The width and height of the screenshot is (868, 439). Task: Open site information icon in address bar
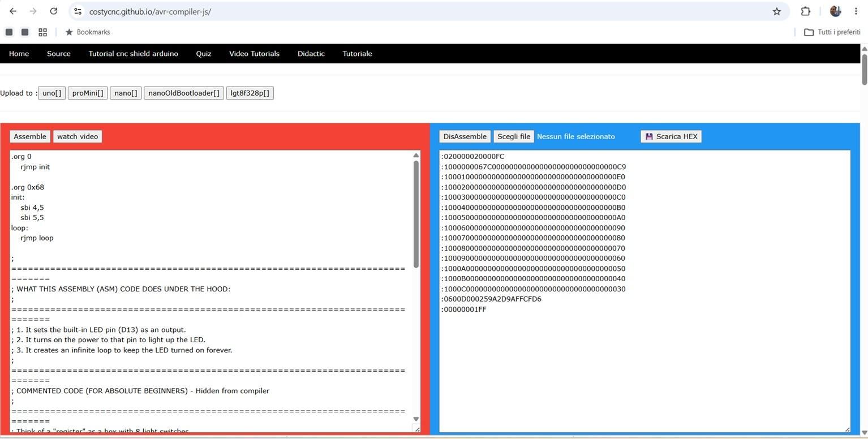pyautogui.click(x=78, y=11)
